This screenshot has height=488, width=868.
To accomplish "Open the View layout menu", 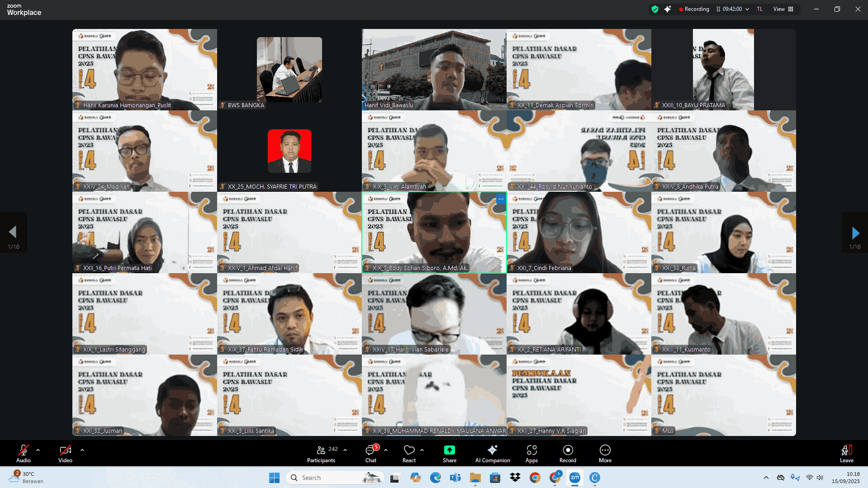I will pyautogui.click(x=783, y=9).
